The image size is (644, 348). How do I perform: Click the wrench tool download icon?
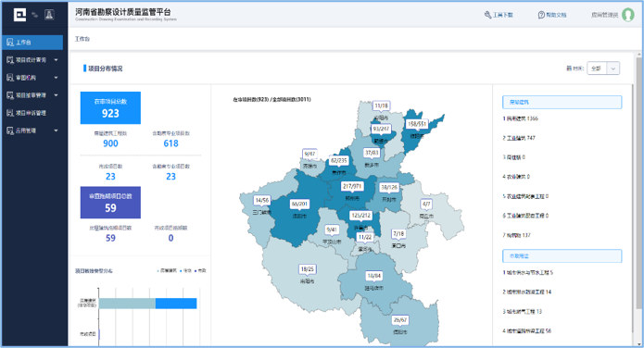click(487, 15)
